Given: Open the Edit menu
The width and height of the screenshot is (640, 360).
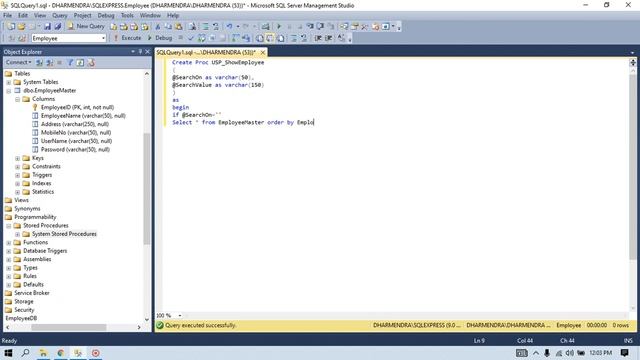Looking at the screenshot, I should (23, 16).
